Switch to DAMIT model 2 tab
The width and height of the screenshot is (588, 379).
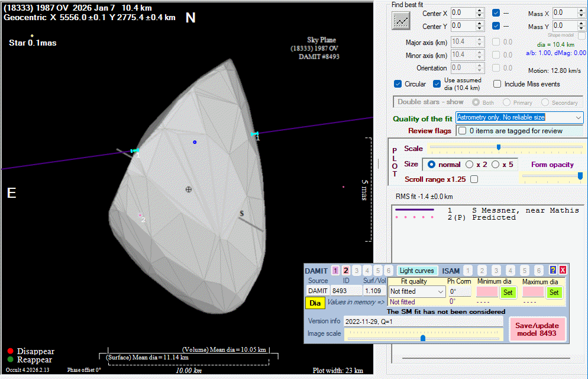pos(346,271)
